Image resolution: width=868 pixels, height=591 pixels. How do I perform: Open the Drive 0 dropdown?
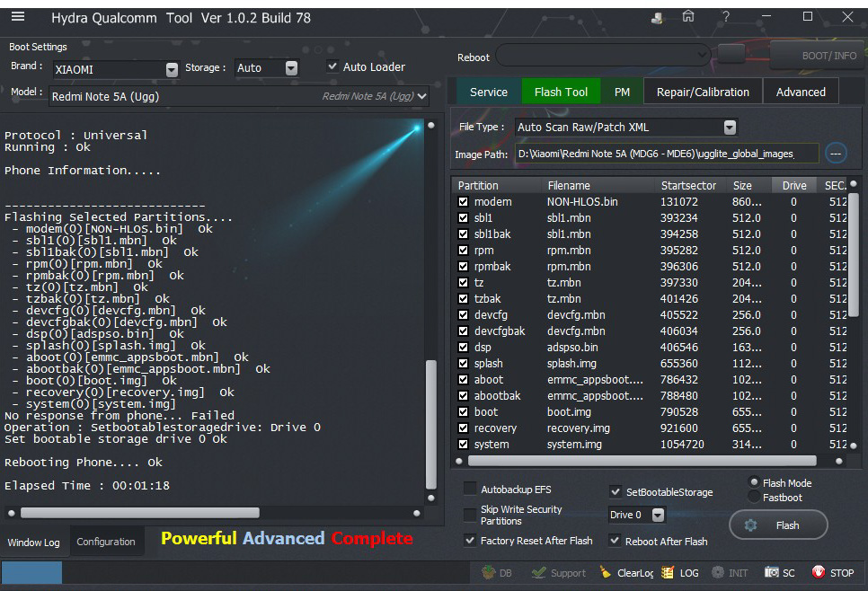(x=658, y=516)
